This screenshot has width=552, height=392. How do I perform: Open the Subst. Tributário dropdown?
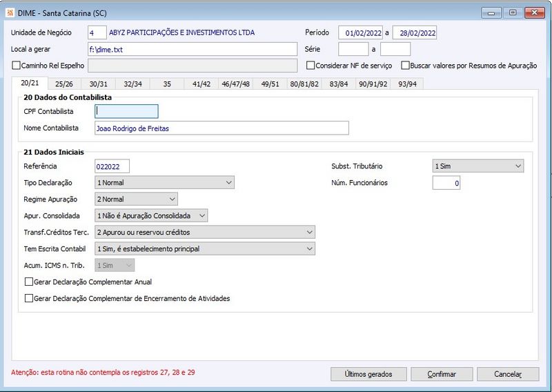point(477,166)
